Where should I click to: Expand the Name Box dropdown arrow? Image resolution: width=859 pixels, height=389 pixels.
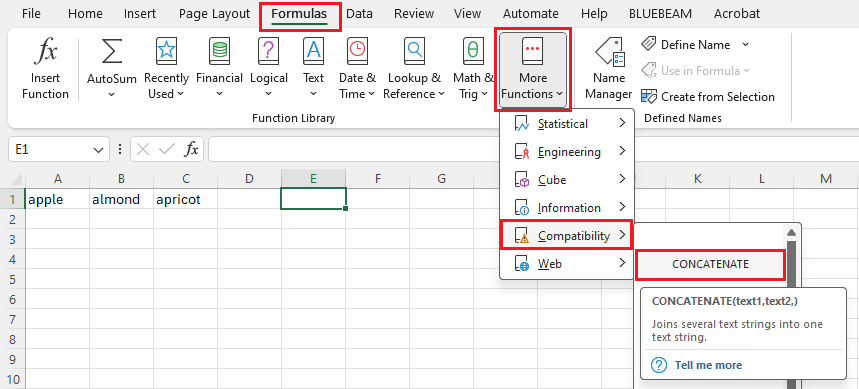[x=98, y=150]
